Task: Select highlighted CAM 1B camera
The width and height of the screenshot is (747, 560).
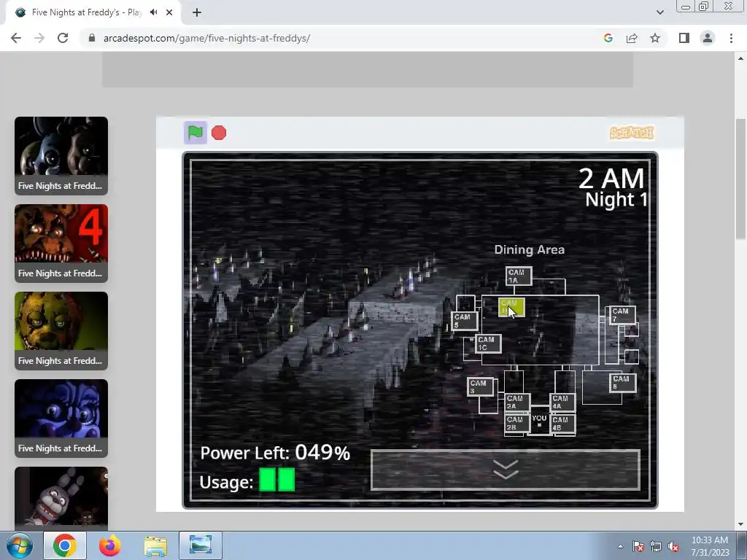Action: (x=511, y=307)
